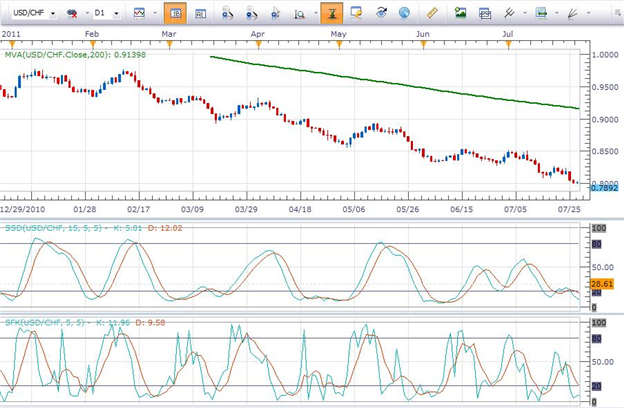Viewport: 624px width, 408px height.
Task: Click the 0.8500 price axis label
Action: pos(605,151)
